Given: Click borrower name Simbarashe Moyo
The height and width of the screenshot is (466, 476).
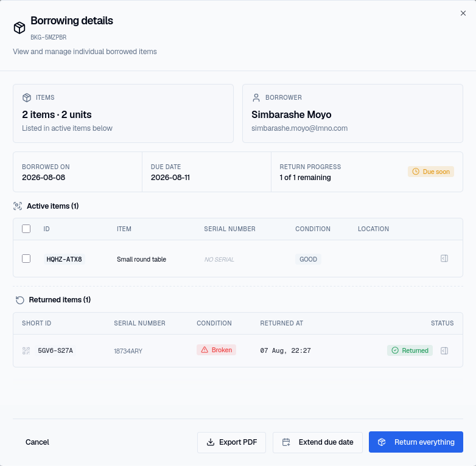Looking at the screenshot, I should 291,115.
